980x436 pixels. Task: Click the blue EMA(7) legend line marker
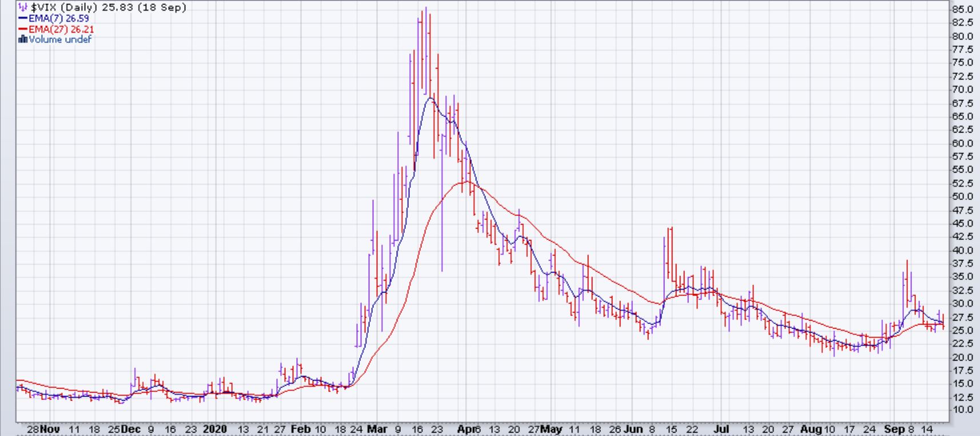(23, 19)
